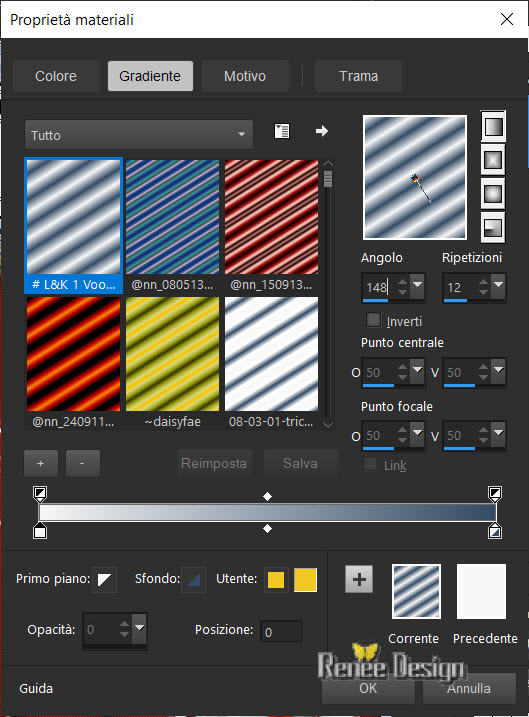Enable the Inverti checkbox
The width and height of the screenshot is (529, 717).
374,320
